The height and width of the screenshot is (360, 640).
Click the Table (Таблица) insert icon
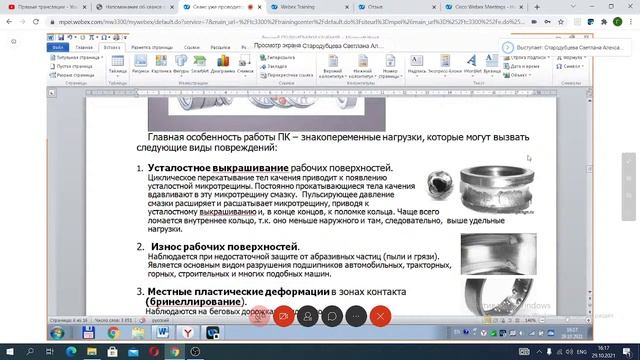(118, 64)
